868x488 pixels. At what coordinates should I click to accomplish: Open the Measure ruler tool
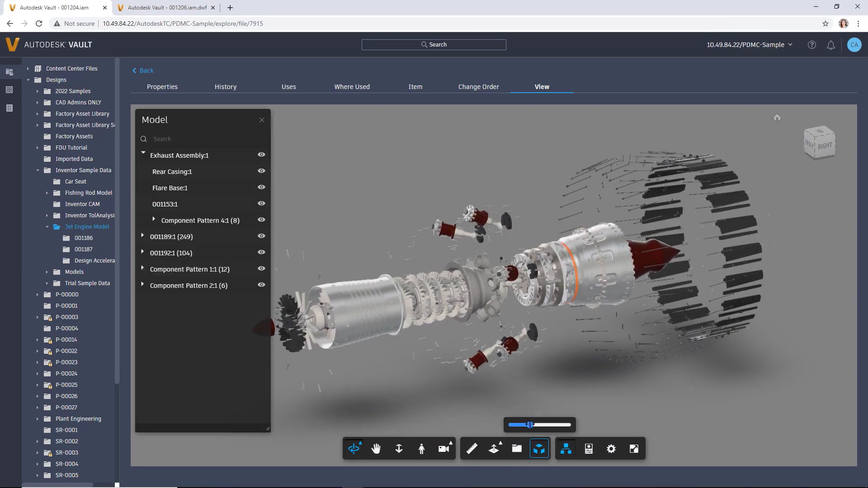click(x=472, y=449)
